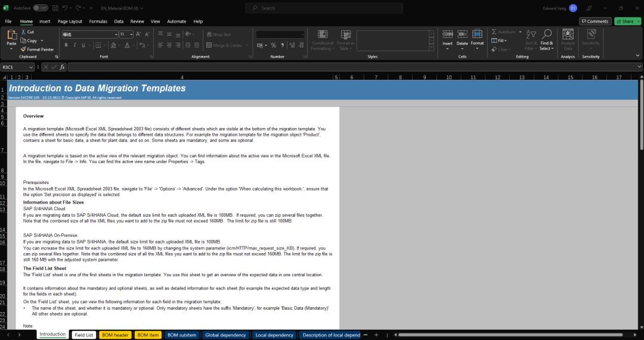The image size is (644, 340).
Task: Toggle AutoSave switch on
Action: 41,8
